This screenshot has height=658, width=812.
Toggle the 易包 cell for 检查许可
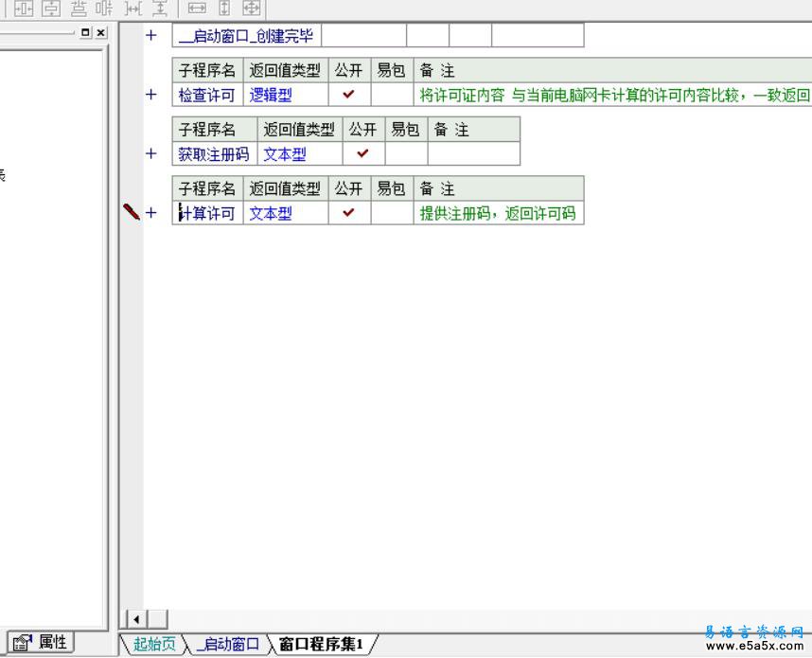(392, 95)
